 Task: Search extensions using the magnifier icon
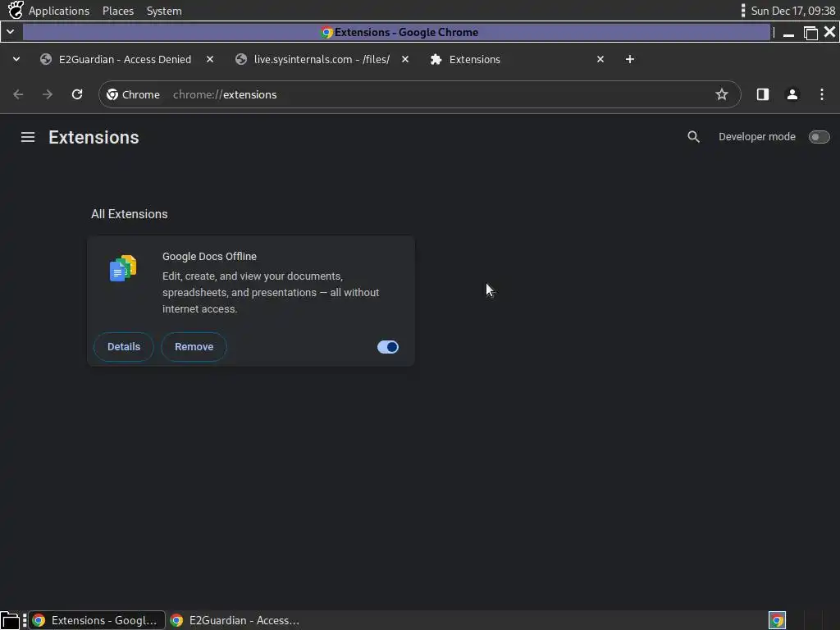point(693,137)
